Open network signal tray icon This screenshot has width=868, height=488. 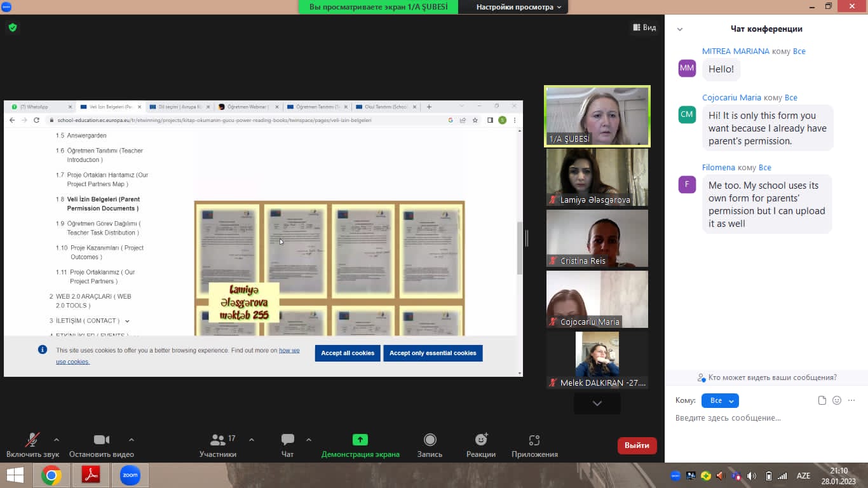[x=782, y=475]
